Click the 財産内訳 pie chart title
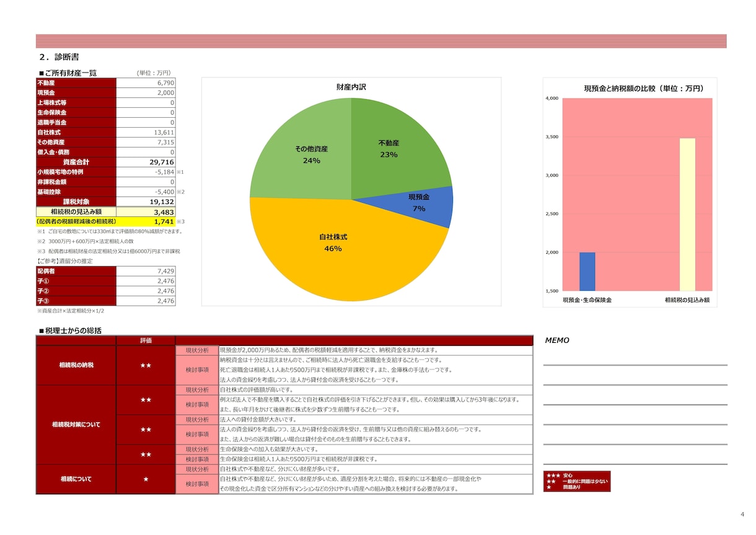This screenshot has width=756, height=535. [x=351, y=87]
